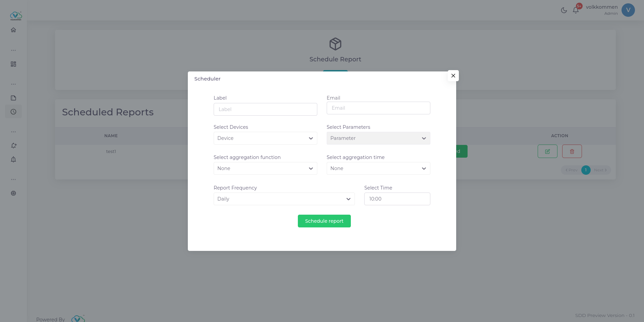The image size is (644, 322).
Task: Open the Select Devices dropdown
Action: tap(265, 138)
